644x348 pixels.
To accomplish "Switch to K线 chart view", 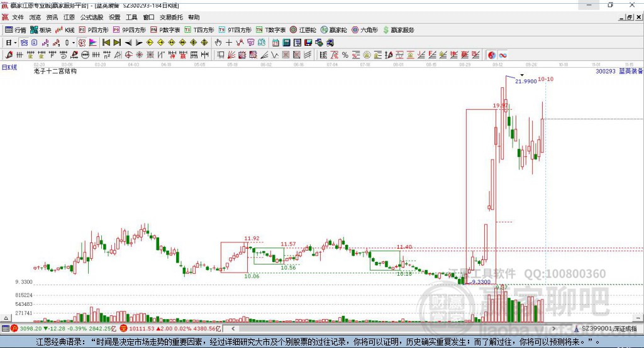I will (65, 30).
